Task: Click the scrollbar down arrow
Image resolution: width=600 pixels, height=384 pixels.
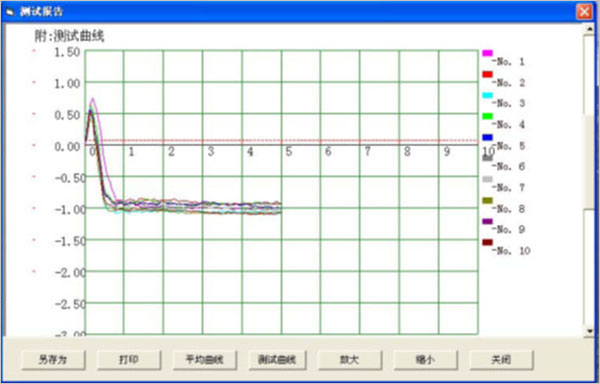Action: click(x=589, y=331)
